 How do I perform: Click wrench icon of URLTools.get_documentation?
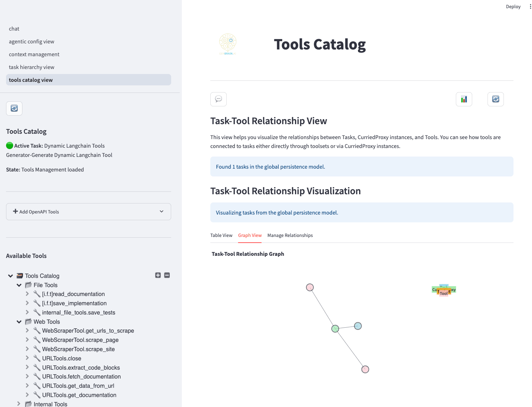pos(37,395)
